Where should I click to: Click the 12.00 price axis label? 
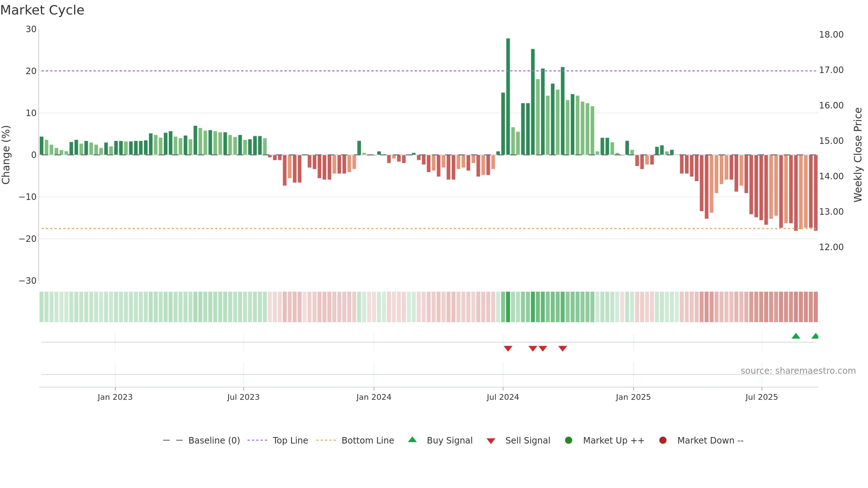click(831, 247)
